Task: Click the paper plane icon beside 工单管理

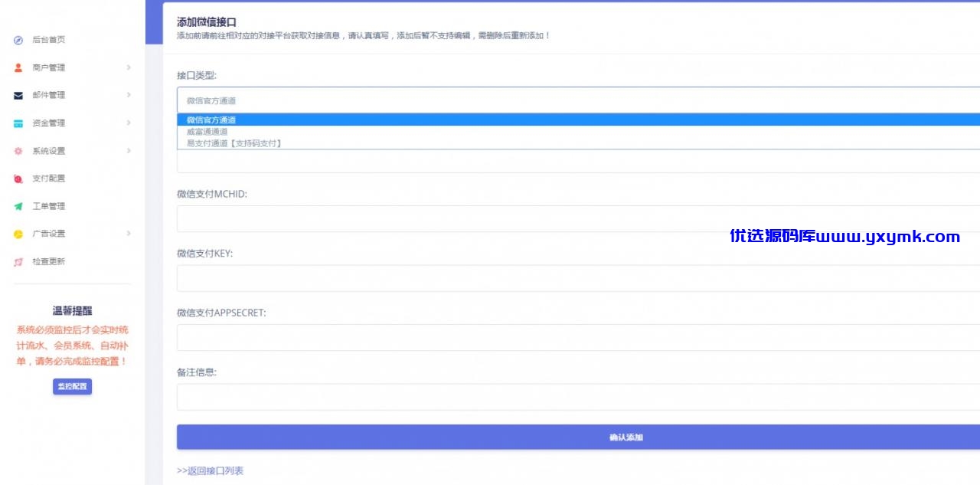Action: tap(18, 206)
